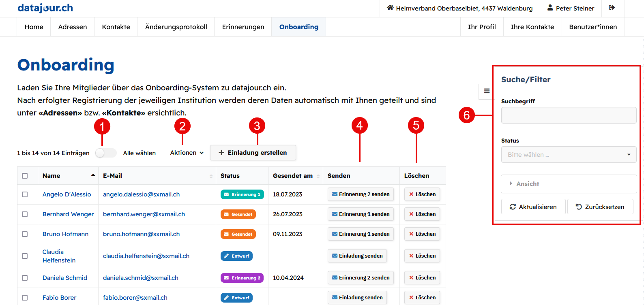Click the Suchbegriff input field

[569, 115]
